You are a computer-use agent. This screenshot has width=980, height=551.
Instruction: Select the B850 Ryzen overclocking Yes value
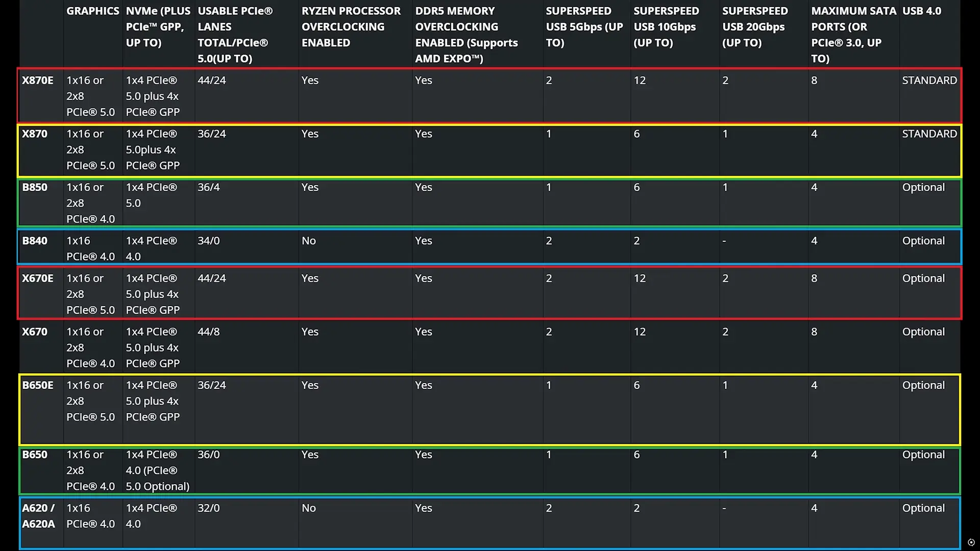pos(310,187)
